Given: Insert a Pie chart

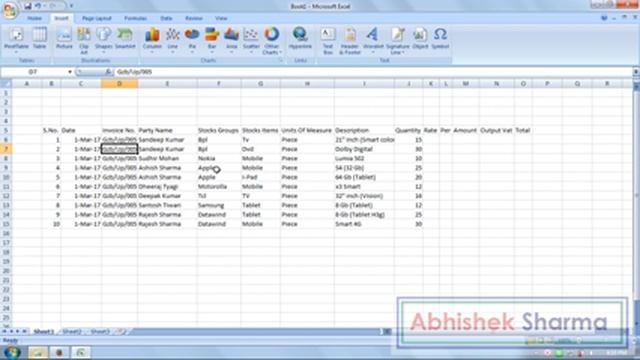Looking at the screenshot, I should coord(192,40).
